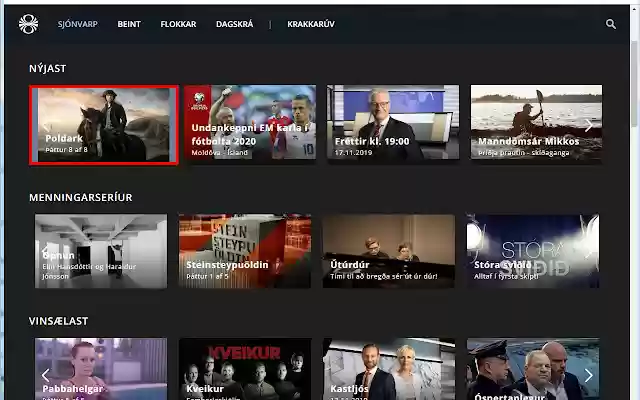Screen dimensions: 640x400
Task: Open the Sjónvarp menu item
Action: point(78,24)
